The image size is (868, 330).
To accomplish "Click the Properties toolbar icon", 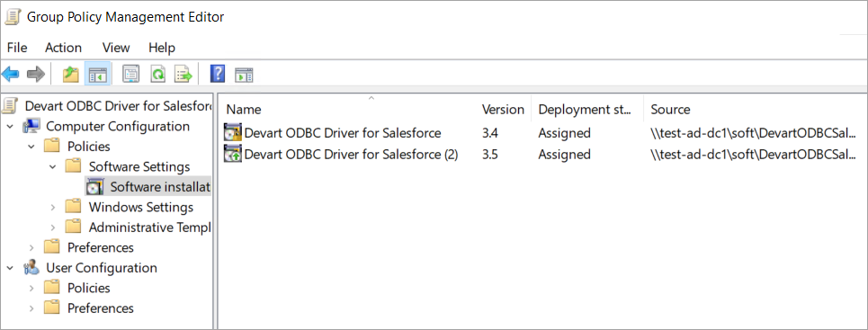I will click(131, 74).
